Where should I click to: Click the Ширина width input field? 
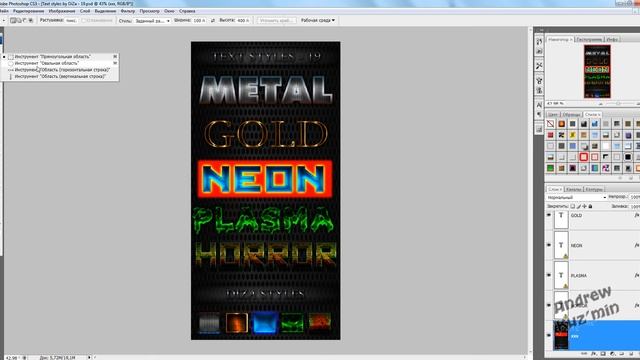tap(200, 20)
